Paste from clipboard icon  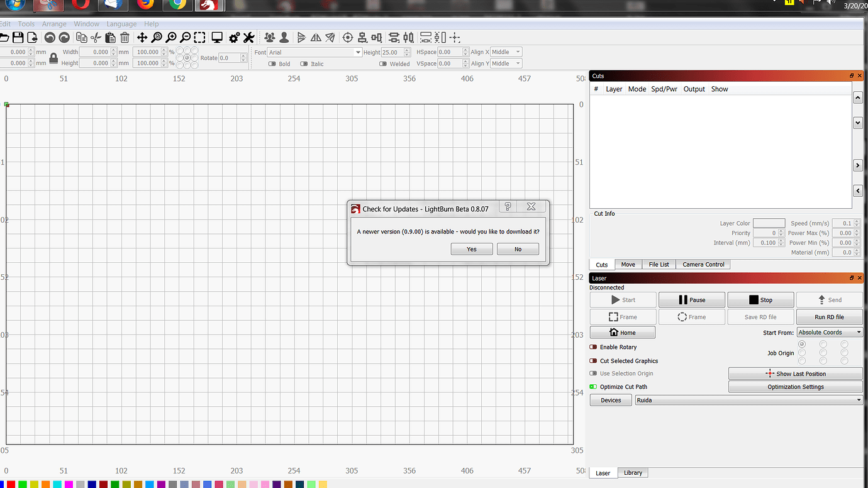[x=111, y=38]
